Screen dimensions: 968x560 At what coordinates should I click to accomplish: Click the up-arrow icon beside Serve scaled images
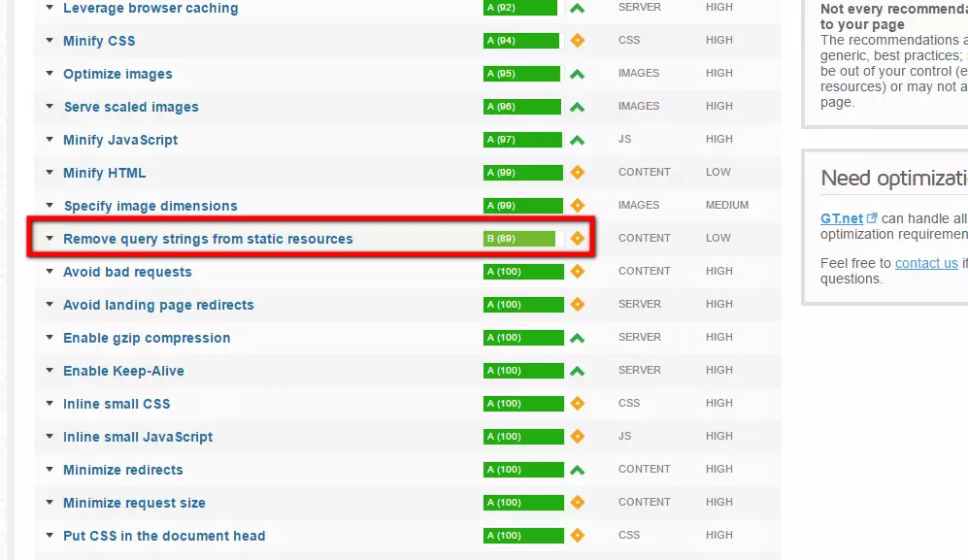(x=579, y=106)
